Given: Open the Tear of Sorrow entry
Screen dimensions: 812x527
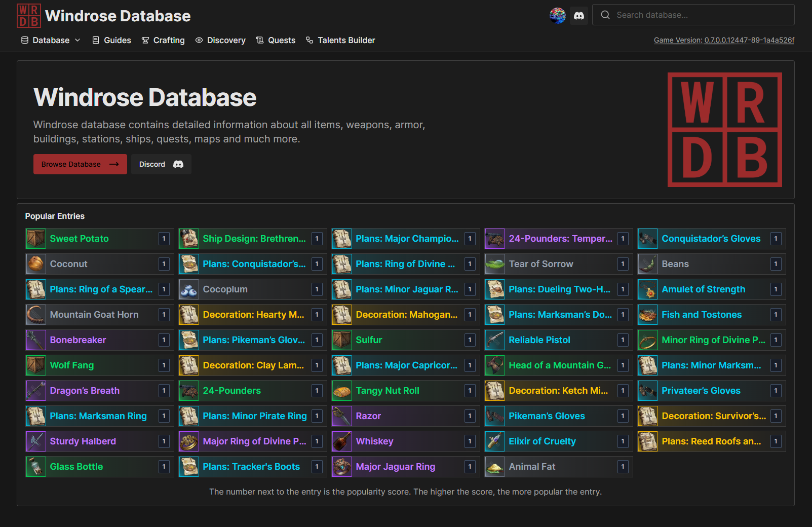Looking at the screenshot, I should tap(540, 263).
